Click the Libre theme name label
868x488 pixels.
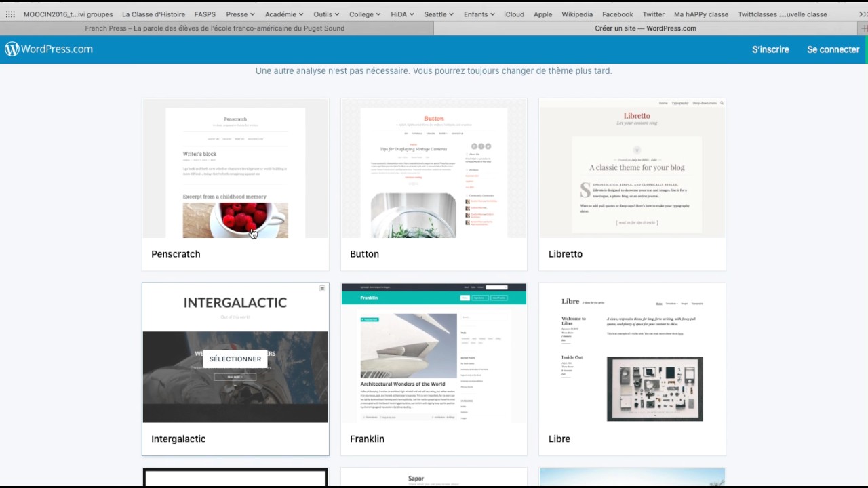(559, 439)
